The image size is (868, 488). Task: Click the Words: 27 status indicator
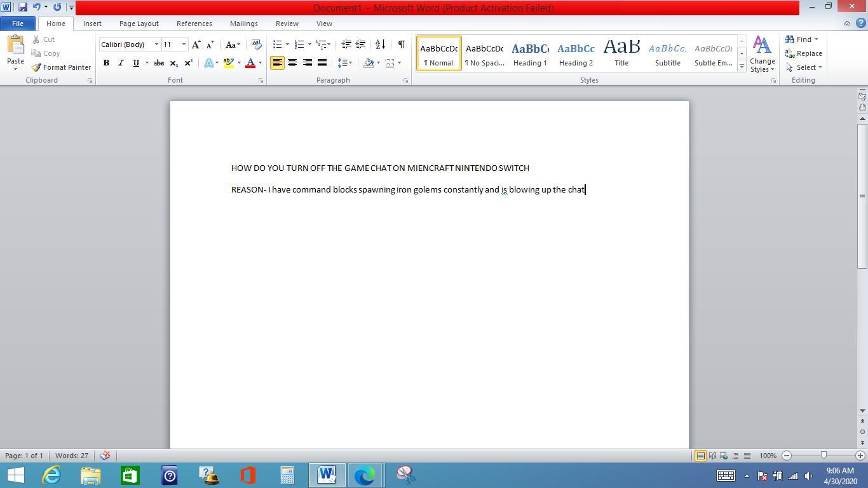coord(72,456)
